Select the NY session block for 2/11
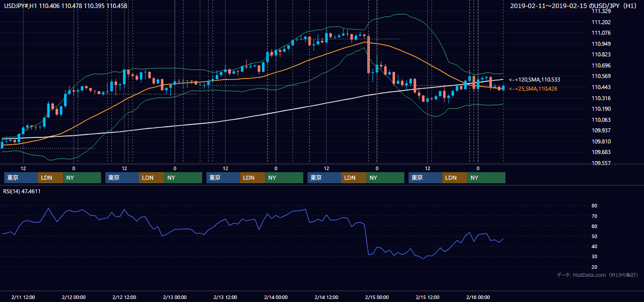The width and height of the screenshot is (644, 302). coord(82,178)
